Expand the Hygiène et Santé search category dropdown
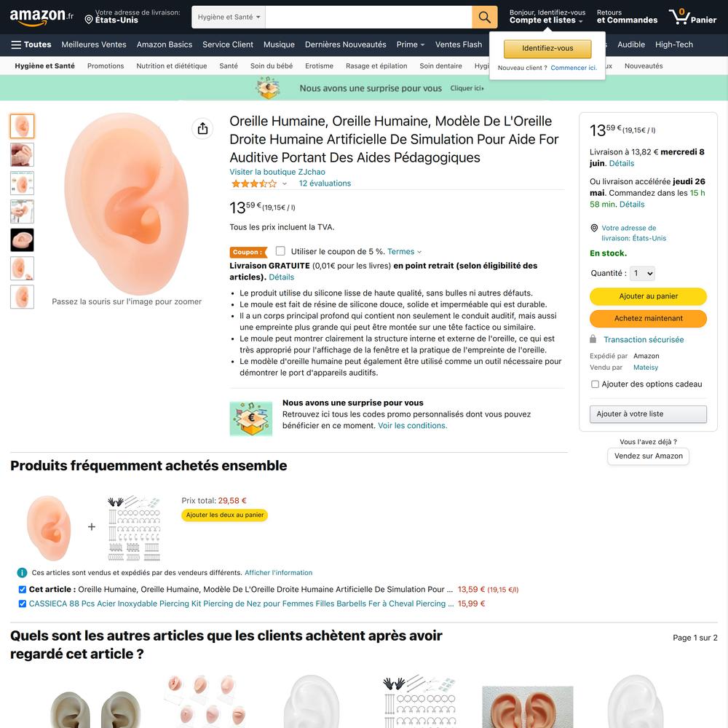 [x=229, y=17]
